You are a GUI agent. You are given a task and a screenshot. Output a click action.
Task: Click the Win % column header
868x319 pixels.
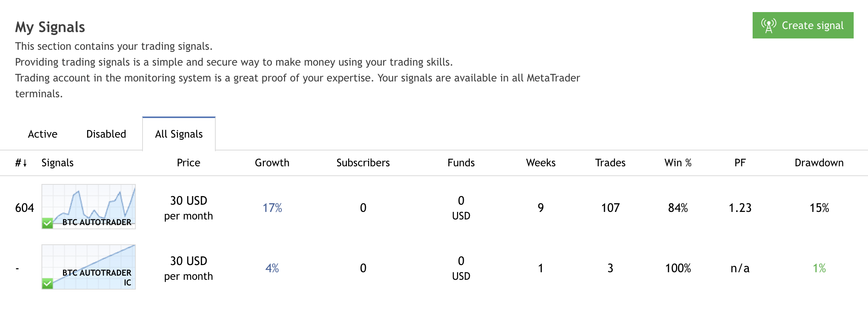tap(678, 163)
